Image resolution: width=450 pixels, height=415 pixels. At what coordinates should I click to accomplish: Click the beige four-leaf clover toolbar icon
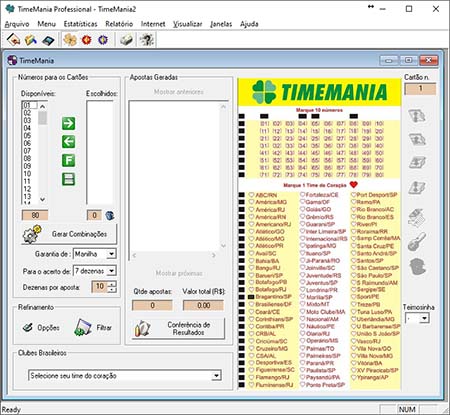click(70, 40)
